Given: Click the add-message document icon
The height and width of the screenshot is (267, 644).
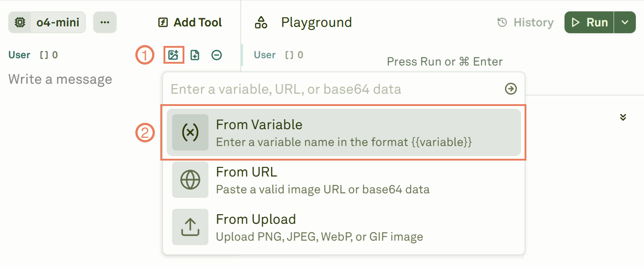Looking at the screenshot, I should click(x=194, y=54).
